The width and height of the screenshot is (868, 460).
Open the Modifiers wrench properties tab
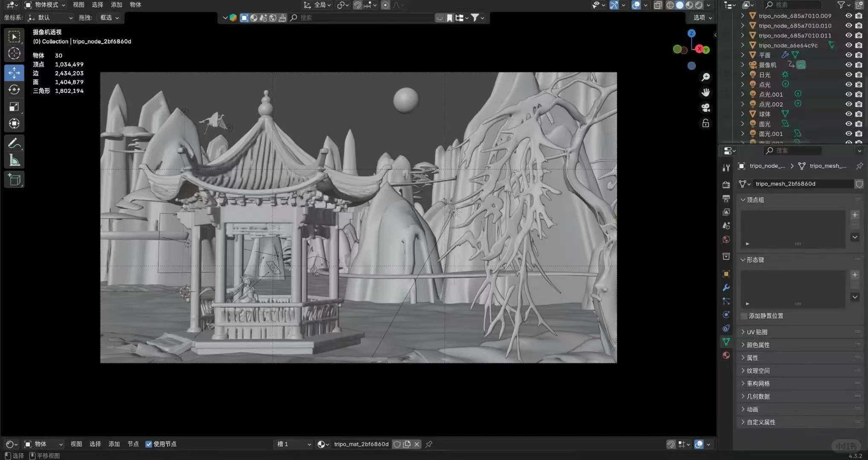[x=726, y=287]
